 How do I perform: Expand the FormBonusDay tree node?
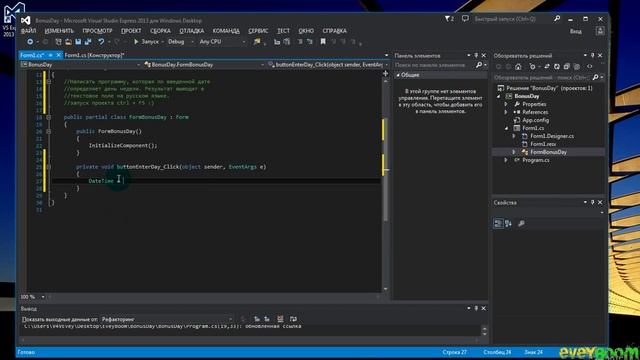click(x=514, y=152)
